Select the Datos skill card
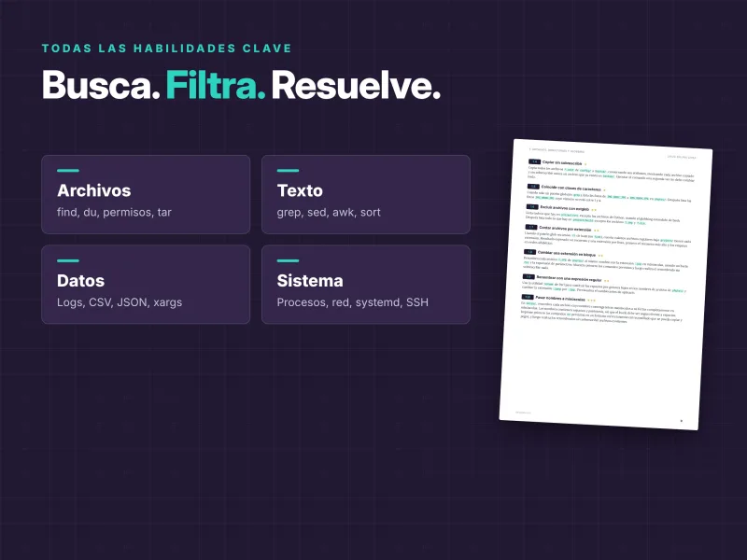The height and width of the screenshot is (560, 747). (x=146, y=285)
